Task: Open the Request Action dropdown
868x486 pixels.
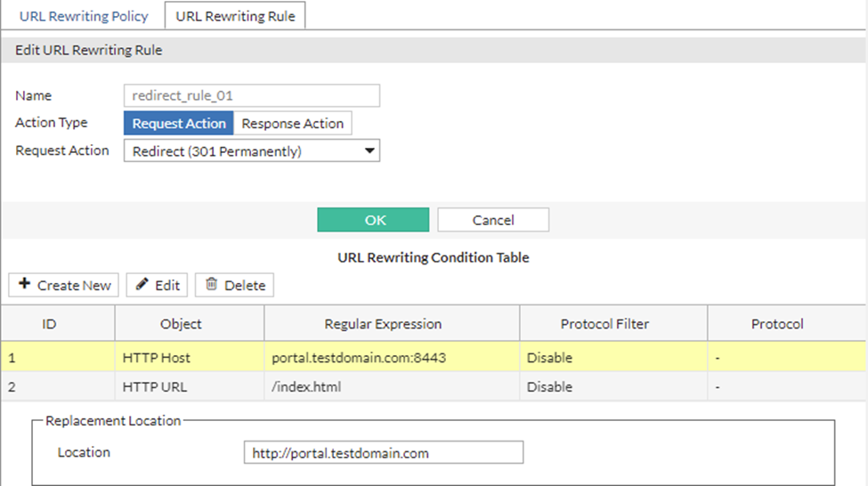Action: pos(251,151)
